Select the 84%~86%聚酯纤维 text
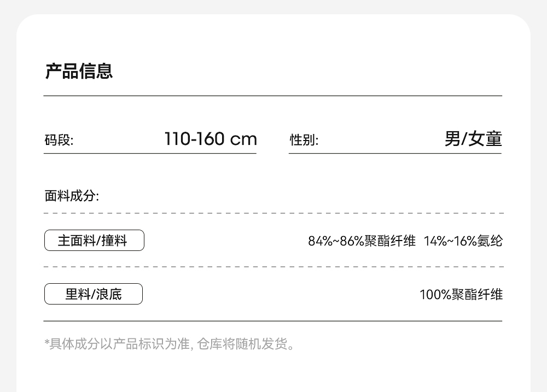The width and height of the screenshot is (547, 392). pos(362,241)
